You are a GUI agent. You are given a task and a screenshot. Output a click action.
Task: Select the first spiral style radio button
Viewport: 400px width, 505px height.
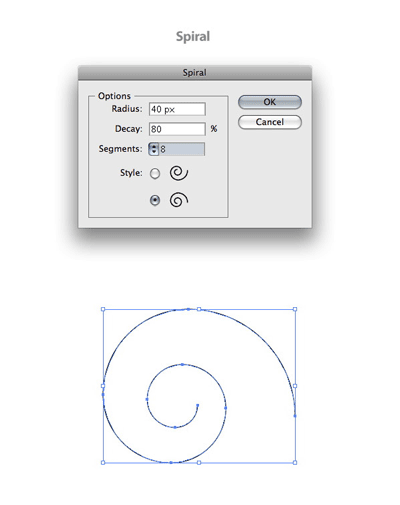pyautogui.click(x=155, y=174)
